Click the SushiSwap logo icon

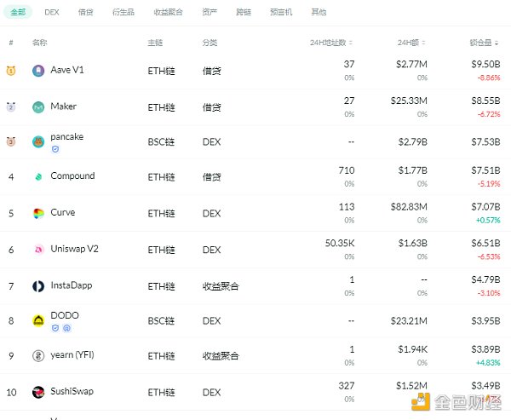click(x=38, y=392)
